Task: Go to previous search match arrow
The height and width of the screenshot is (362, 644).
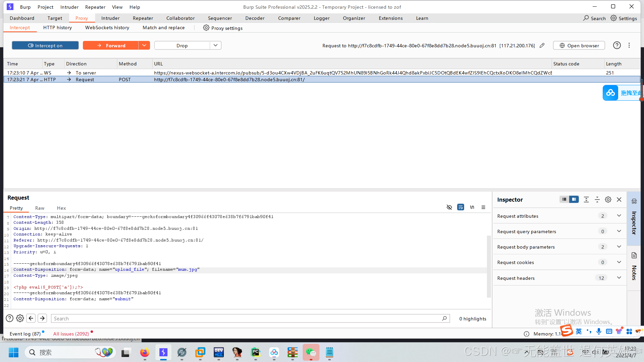Action: coord(31,318)
